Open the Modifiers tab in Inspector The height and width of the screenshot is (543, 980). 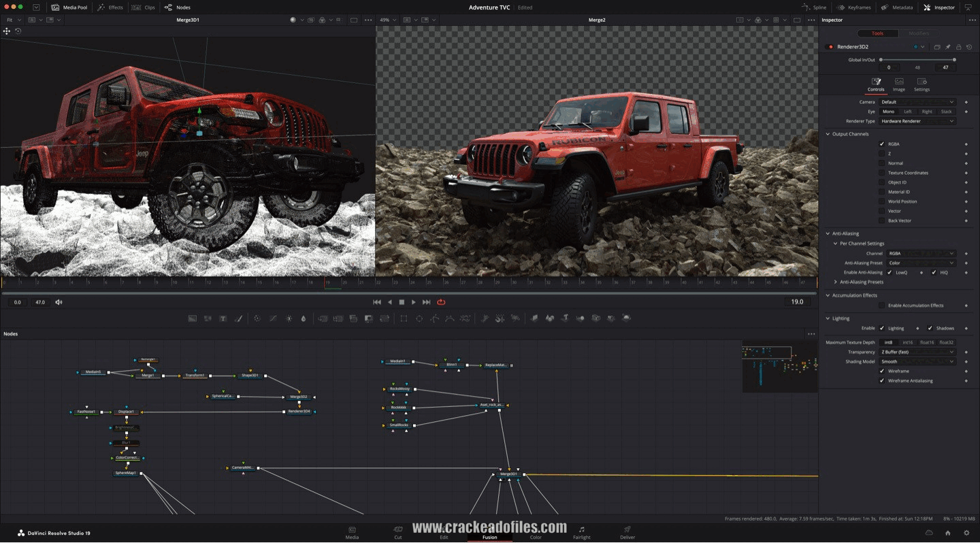[919, 33]
